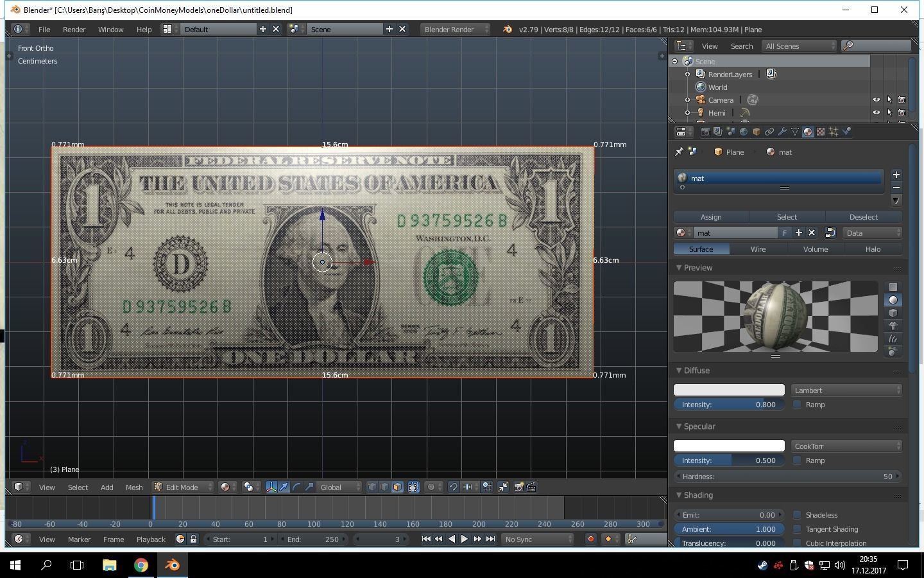This screenshot has height=578, width=924.
Task: Open the Render properties tab camera icon
Action: [x=705, y=132]
